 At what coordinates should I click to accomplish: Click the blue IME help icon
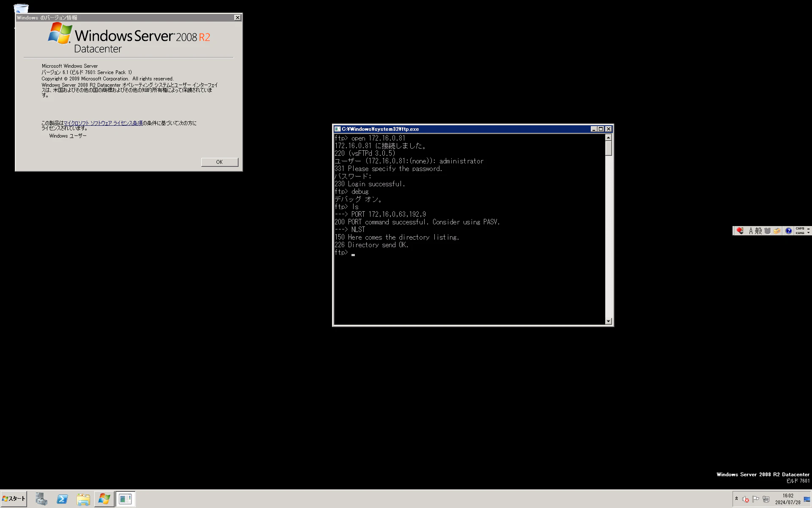tap(788, 231)
